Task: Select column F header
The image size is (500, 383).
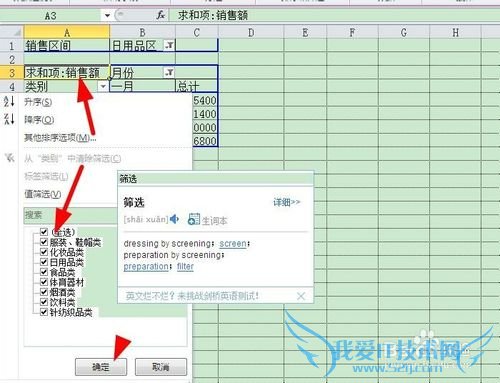Action: 352,32
